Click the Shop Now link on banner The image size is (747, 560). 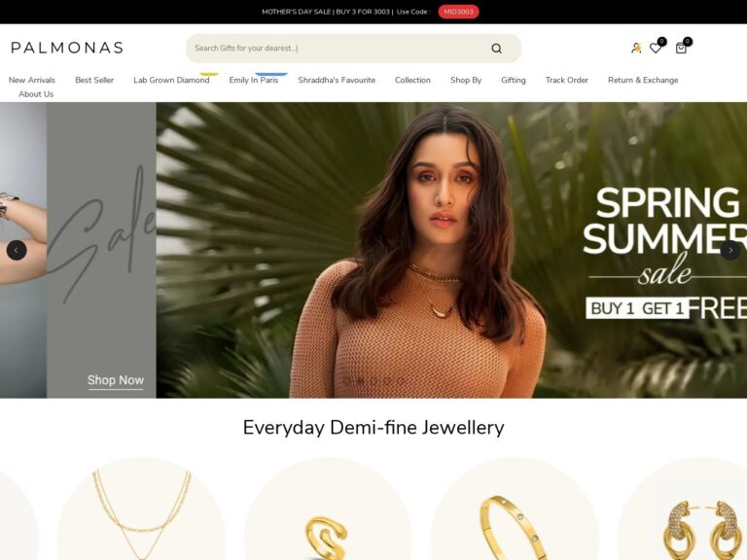pyautogui.click(x=116, y=380)
